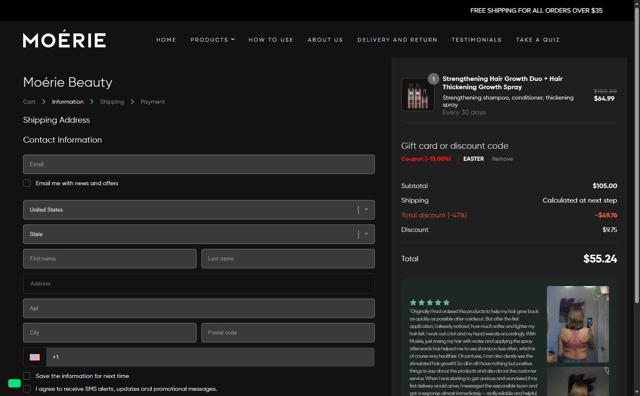This screenshot has height=396, width=640.
Task: Click the Strengthening Hair Growth Duo product title
Action: [502, 83]
